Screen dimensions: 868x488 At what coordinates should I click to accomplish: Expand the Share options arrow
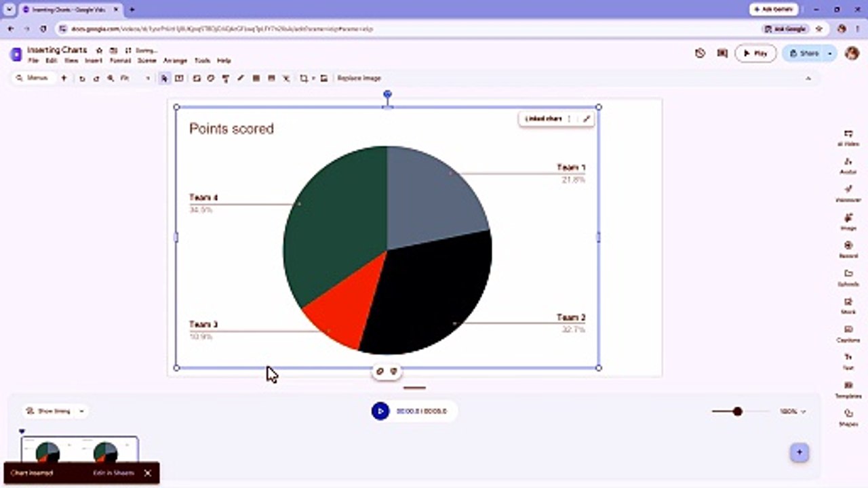coord(830,54)
